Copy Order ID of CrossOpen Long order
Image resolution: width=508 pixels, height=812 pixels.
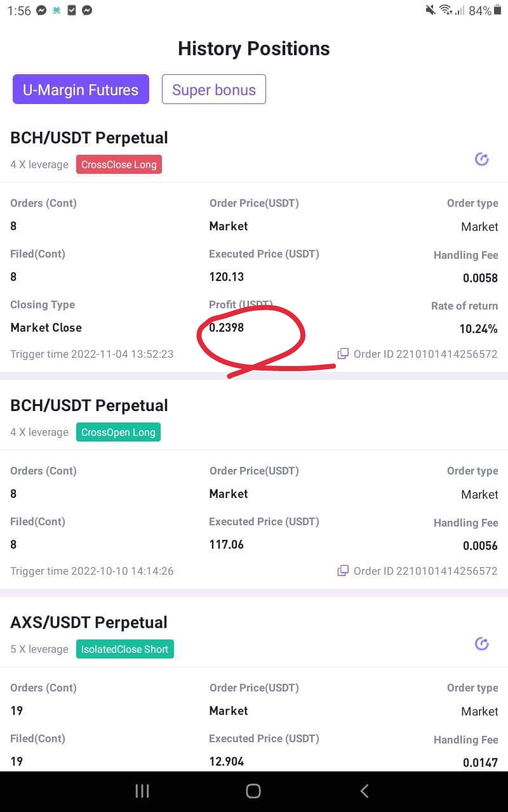[x=343, y=570]
